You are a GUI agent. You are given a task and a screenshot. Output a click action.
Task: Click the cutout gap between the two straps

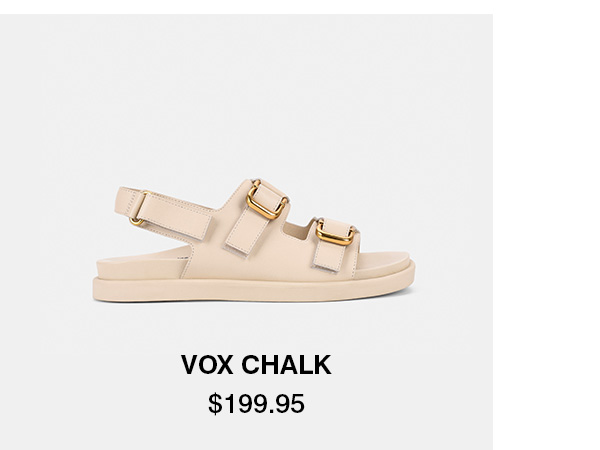coord(298,228)
